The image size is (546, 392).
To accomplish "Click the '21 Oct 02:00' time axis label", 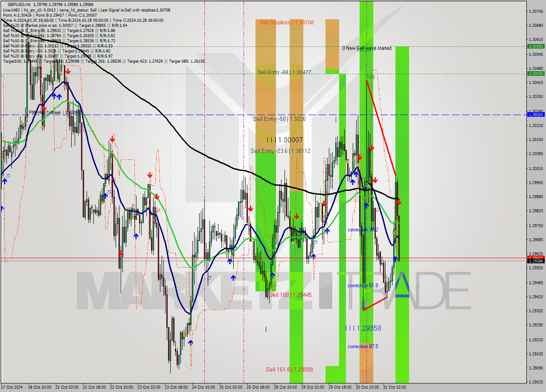I will tap(67, 387).
